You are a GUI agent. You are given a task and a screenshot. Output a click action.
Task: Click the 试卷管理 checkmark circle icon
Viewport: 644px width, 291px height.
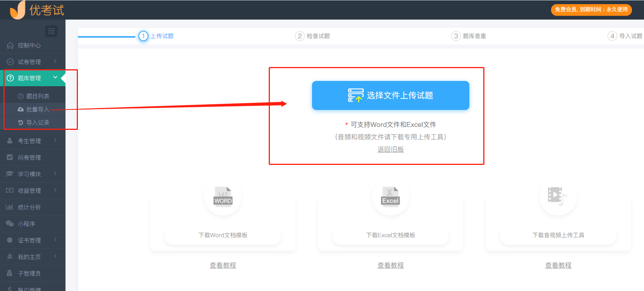point(10,62)
